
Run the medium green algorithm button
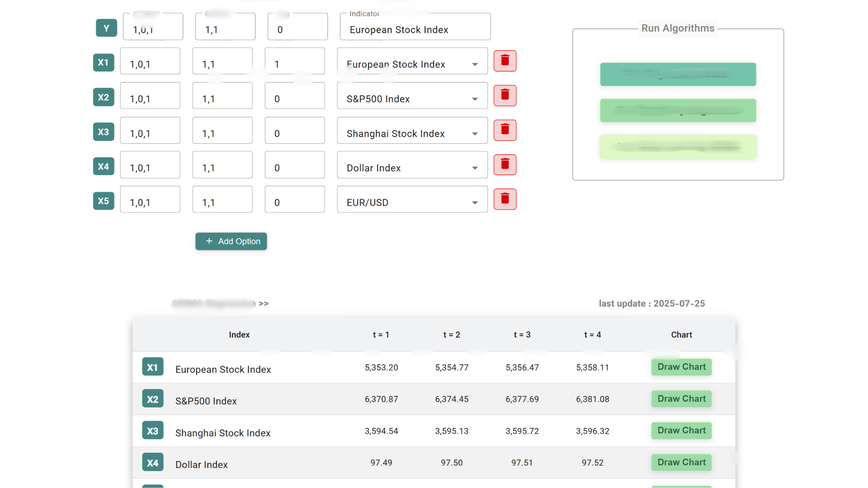click(x=678, y=110)
